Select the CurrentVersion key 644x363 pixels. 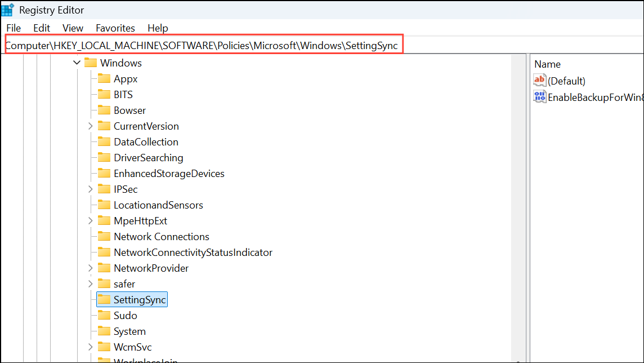pos(146,126)
